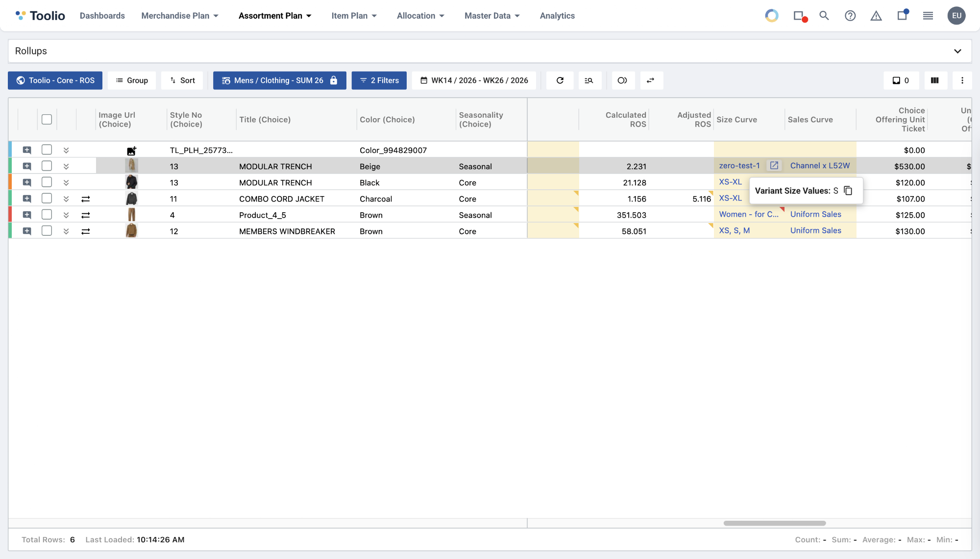Check the Product_4_5 row checkbox
The height and width of the screenshot is (559, 980).
point(47,214)
